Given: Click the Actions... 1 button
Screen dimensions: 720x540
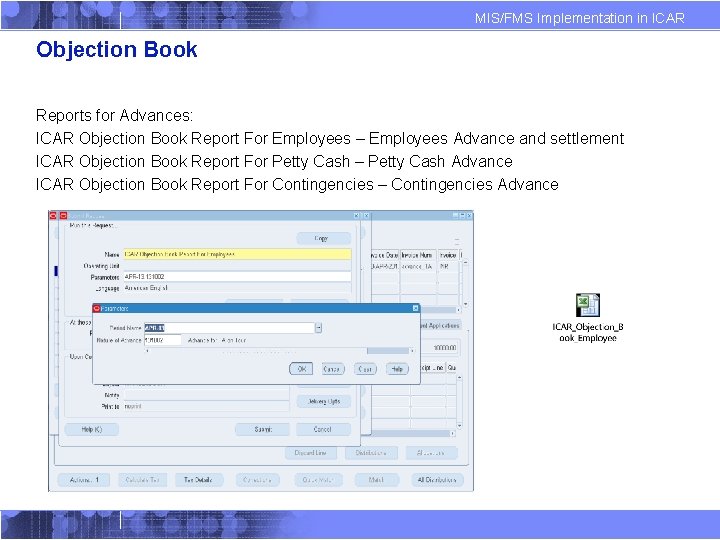Looking at the screenshot, I should [84, 480].
